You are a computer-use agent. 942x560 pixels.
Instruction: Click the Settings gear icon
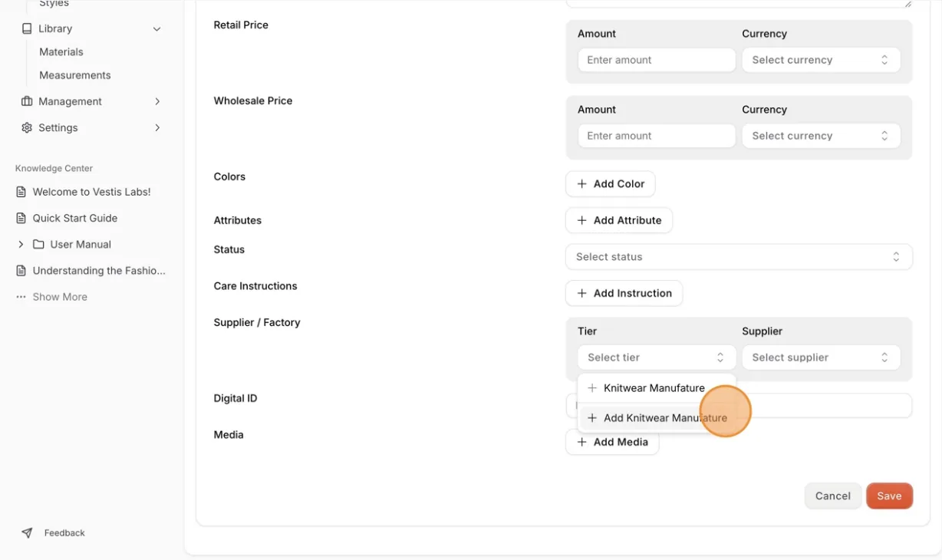[27, 127]
